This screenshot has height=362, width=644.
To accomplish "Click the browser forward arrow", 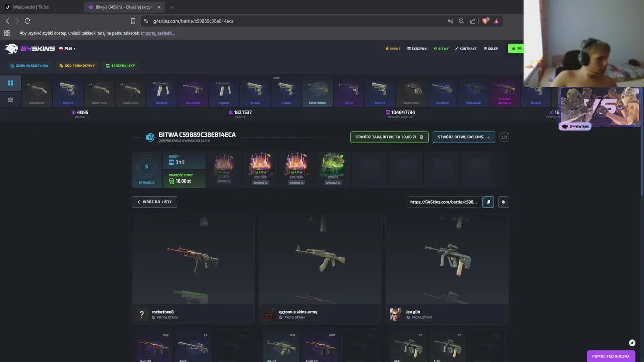I will tap(17, 21).
